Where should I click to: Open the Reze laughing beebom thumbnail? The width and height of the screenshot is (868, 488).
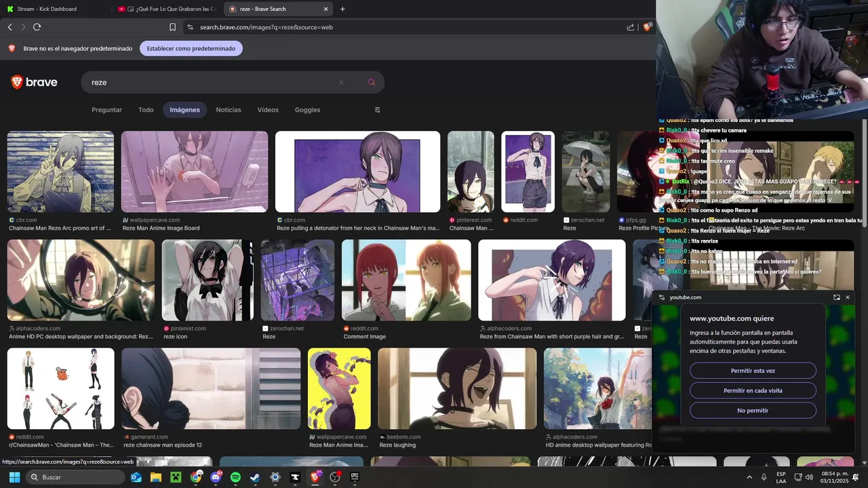click(x=457, y=388)
